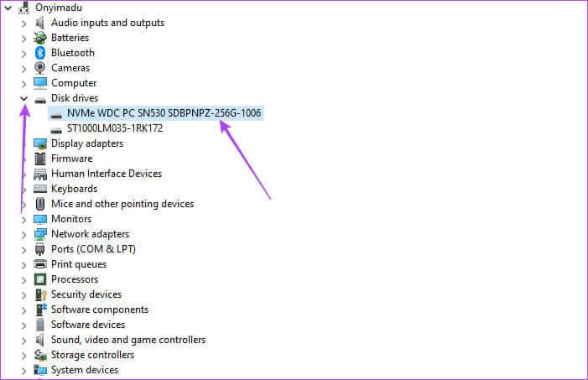Select the Bluetooth label
The height and width of the screenshot is (380, 588).
tap(73, 53)
